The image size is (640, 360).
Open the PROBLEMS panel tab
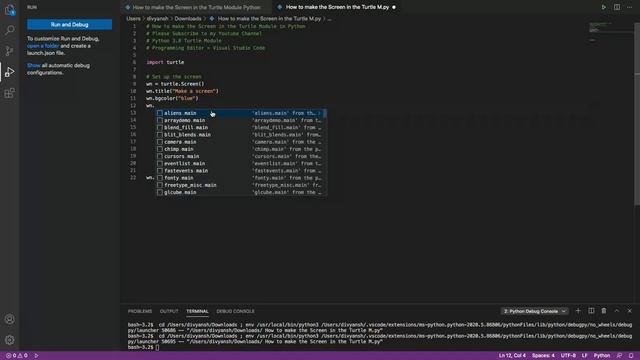[x=140, y=311]
